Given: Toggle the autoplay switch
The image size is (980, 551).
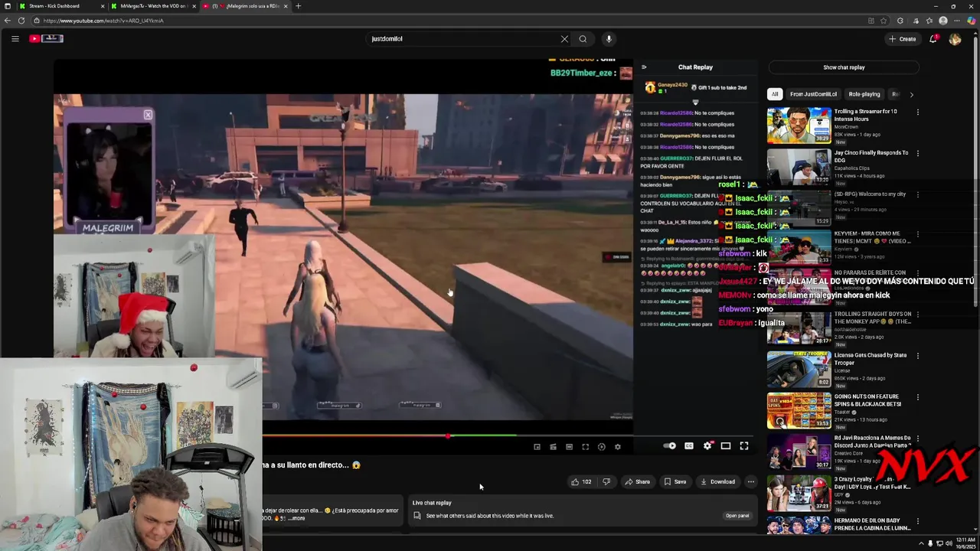Looking at the screenshot, I should 670,445.
